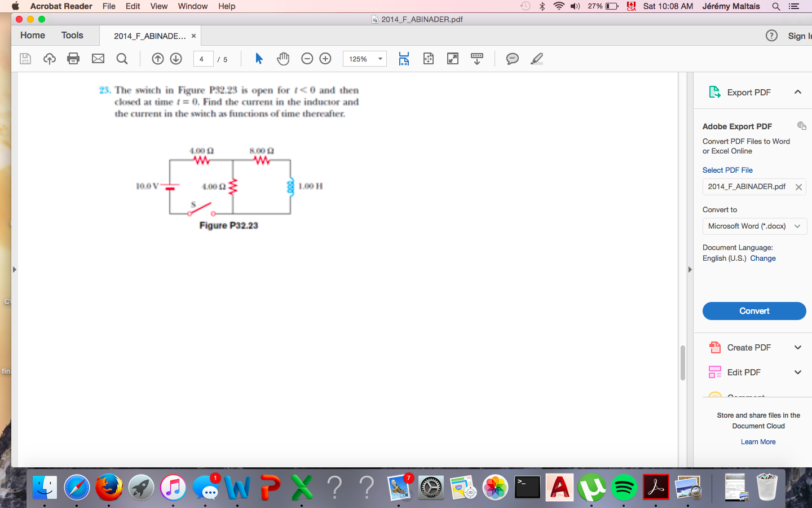Click the page number input field
The image size is (812, 508).
203,59
